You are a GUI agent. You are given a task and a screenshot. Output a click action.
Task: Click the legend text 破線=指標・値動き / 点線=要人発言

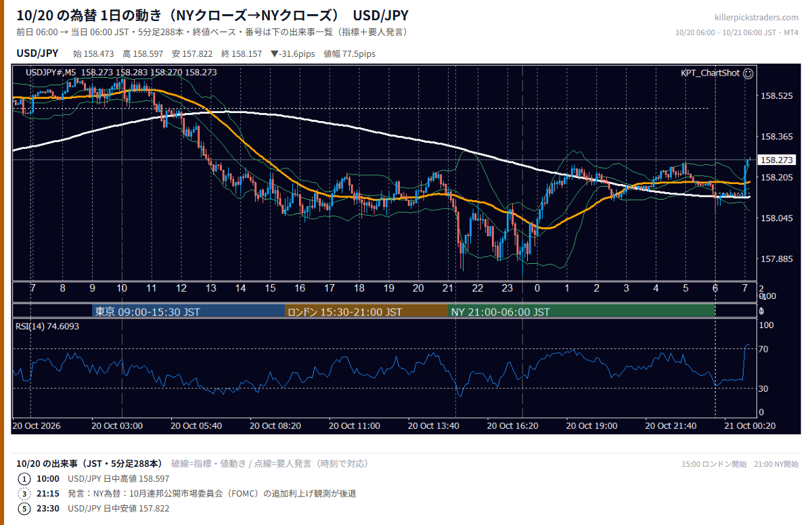[270, 463]
